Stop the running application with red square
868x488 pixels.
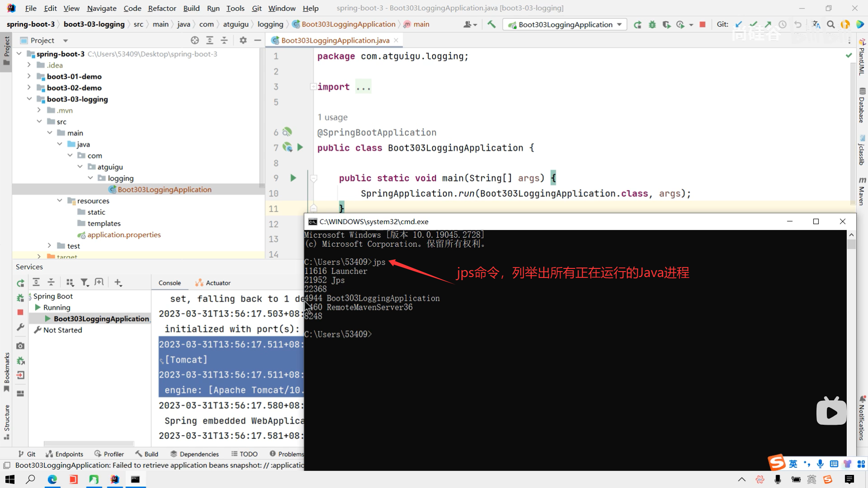click(702, 24)
